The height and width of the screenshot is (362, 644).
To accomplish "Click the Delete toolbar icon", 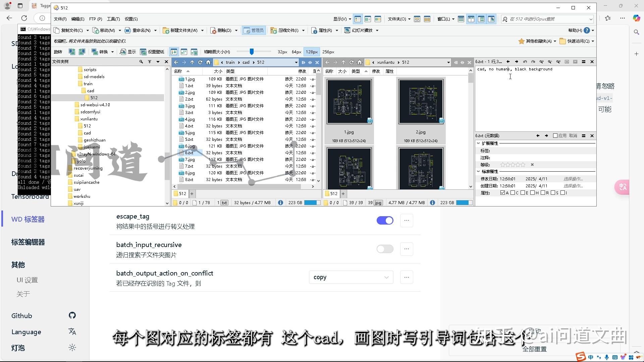I will point(213,31).
